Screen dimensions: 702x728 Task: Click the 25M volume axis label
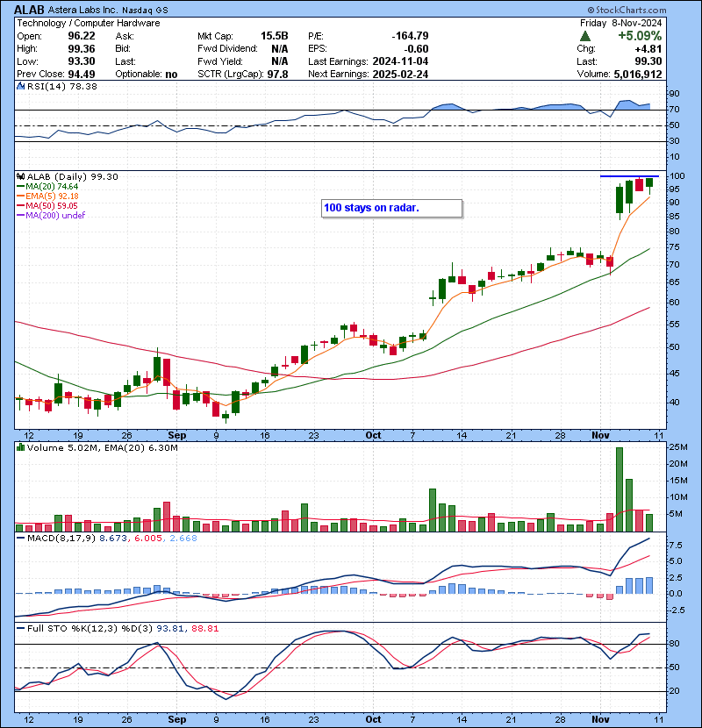tap(678, 446)
